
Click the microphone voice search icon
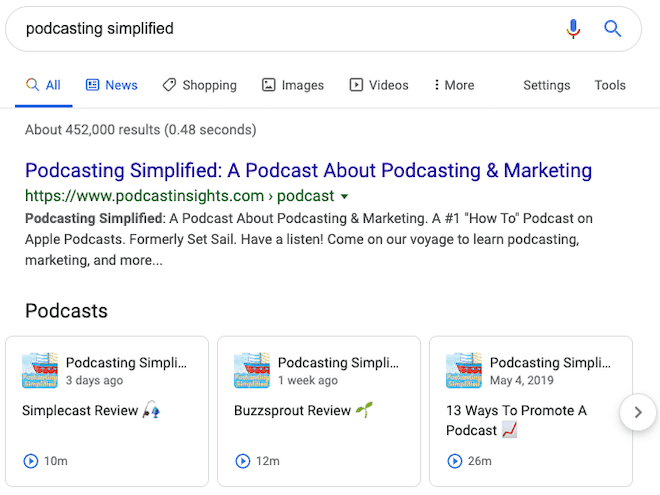click(573, 29)
